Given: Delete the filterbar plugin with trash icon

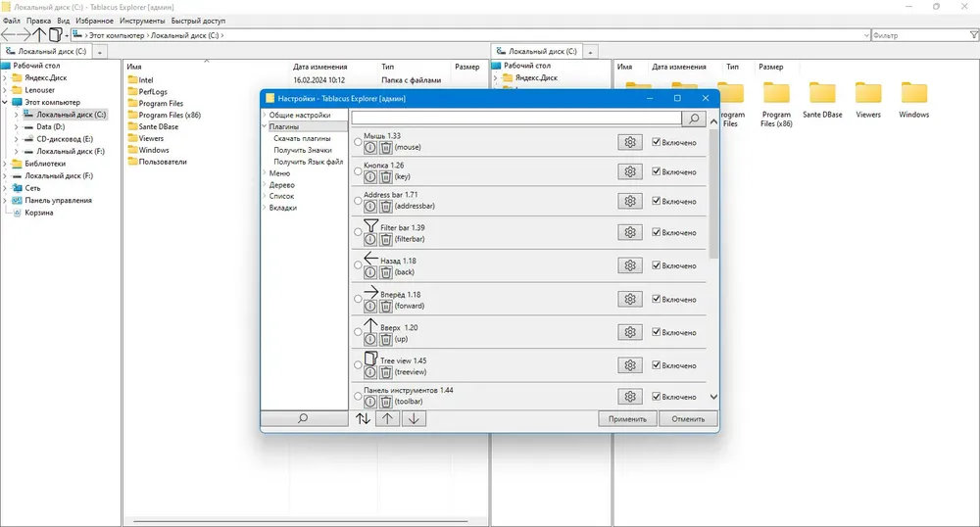Looking at the screenshot, I should point(385,239).
